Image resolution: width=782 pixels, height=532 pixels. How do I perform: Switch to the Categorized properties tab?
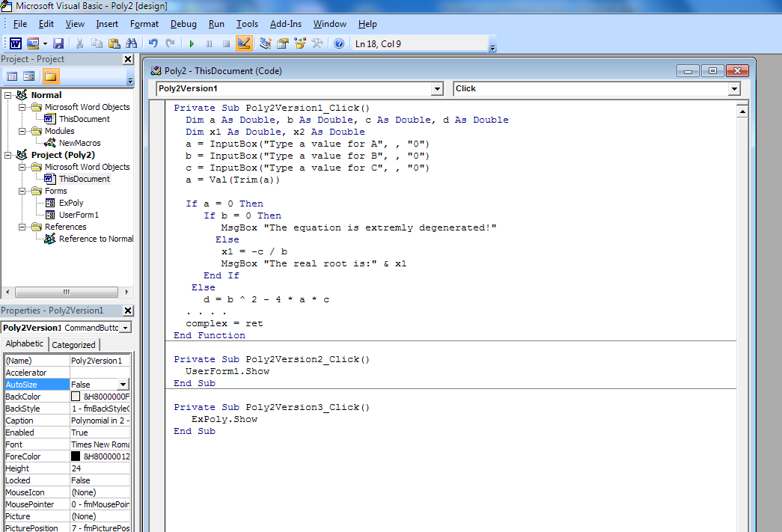74,344
